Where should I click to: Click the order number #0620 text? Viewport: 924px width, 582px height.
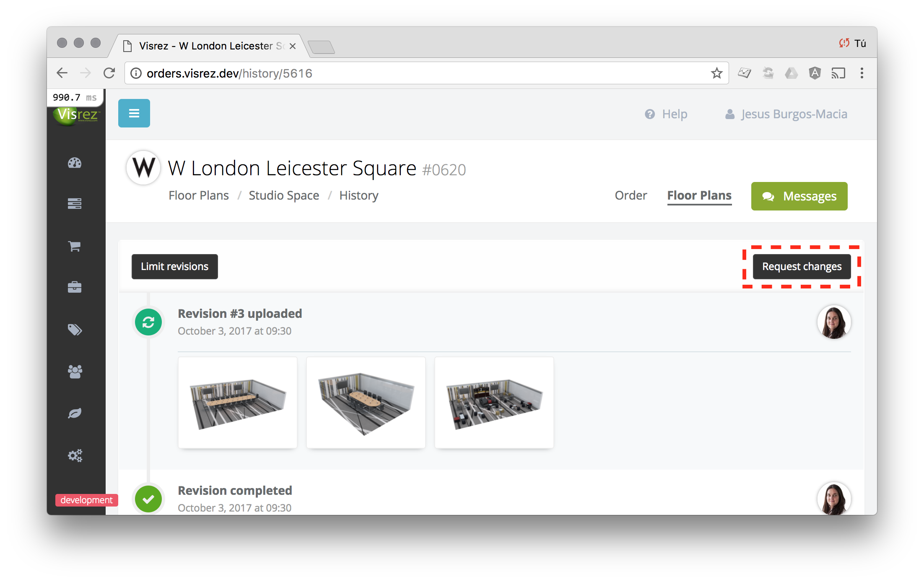444,170
